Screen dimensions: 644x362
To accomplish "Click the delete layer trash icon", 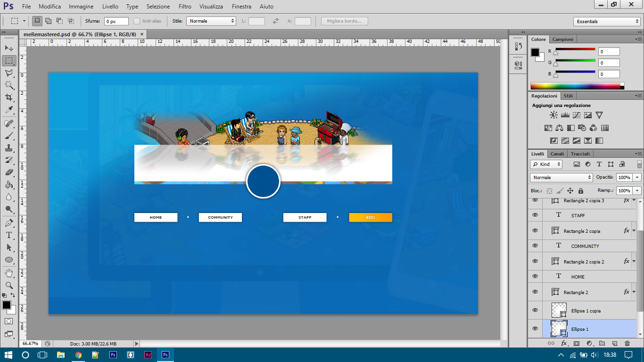I will coord(627,344).
